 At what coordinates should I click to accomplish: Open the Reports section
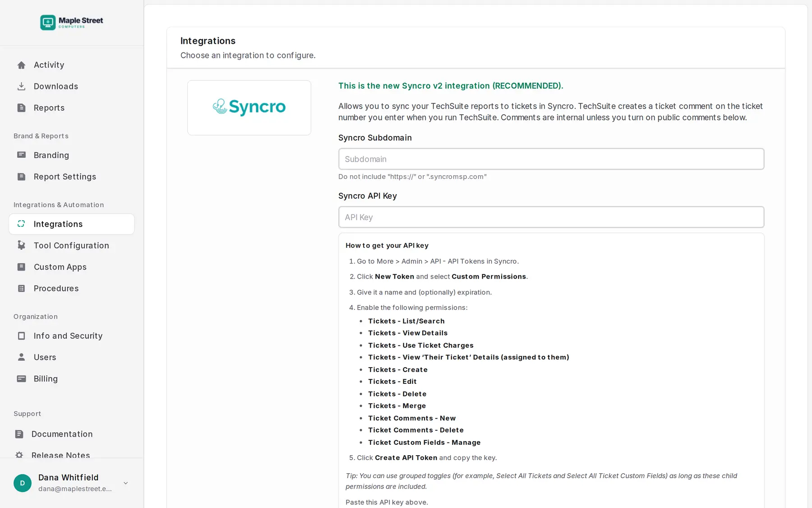(x=72, y=108)
